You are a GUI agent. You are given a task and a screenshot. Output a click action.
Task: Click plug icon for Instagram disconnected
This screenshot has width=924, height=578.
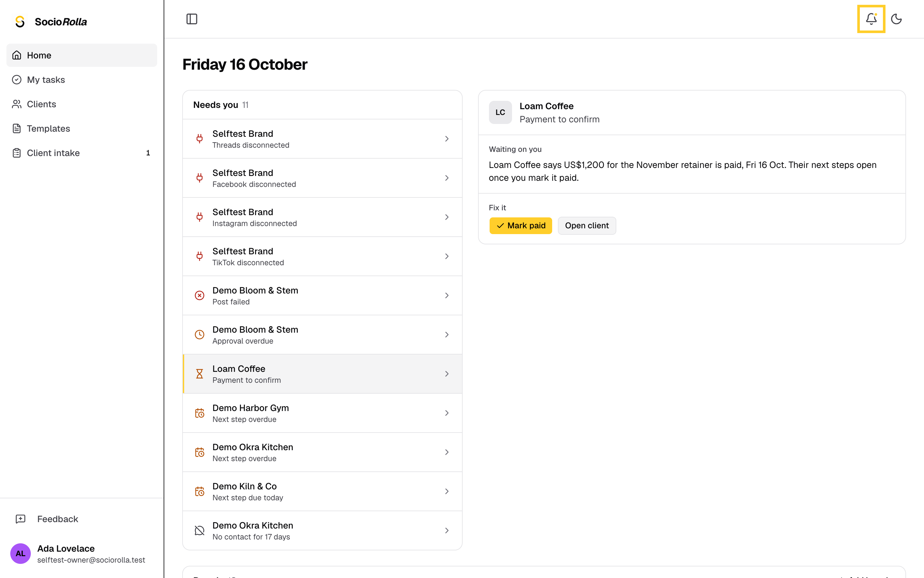point(199,217)
